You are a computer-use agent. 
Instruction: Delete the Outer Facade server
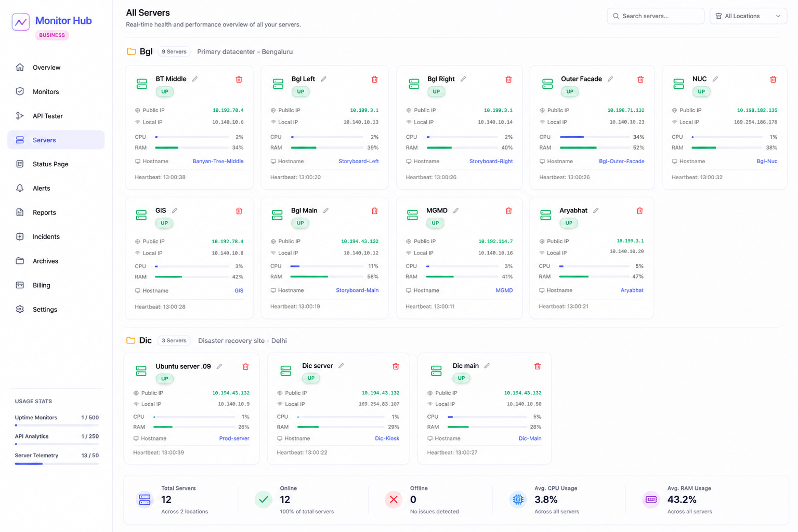click(x=640, y=79)
